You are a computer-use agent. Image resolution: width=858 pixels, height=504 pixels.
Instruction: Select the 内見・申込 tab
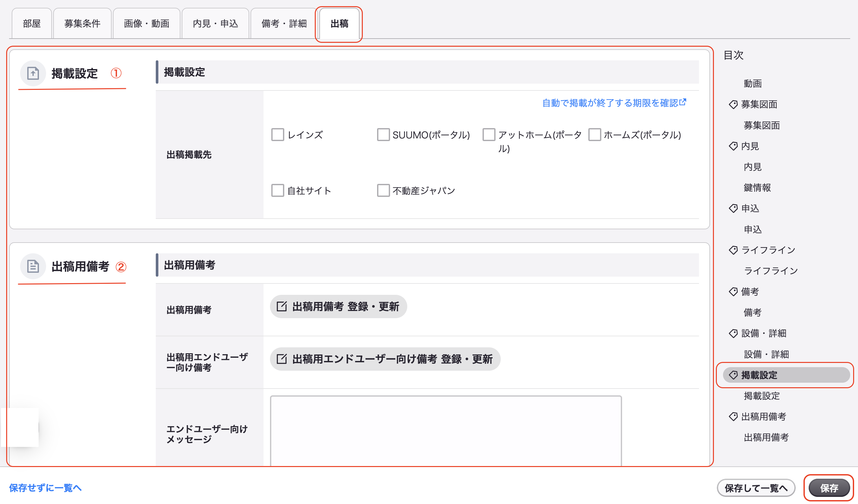click(215, 23)
